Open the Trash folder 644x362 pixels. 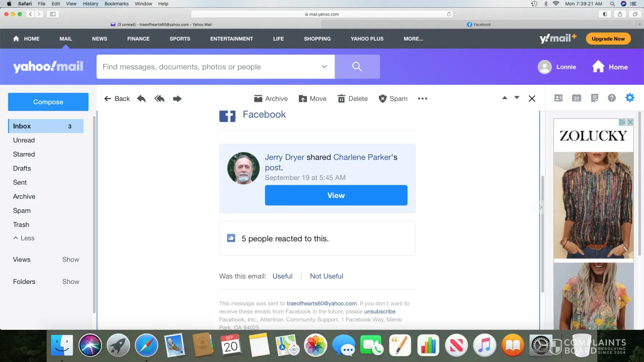point(21,225)
